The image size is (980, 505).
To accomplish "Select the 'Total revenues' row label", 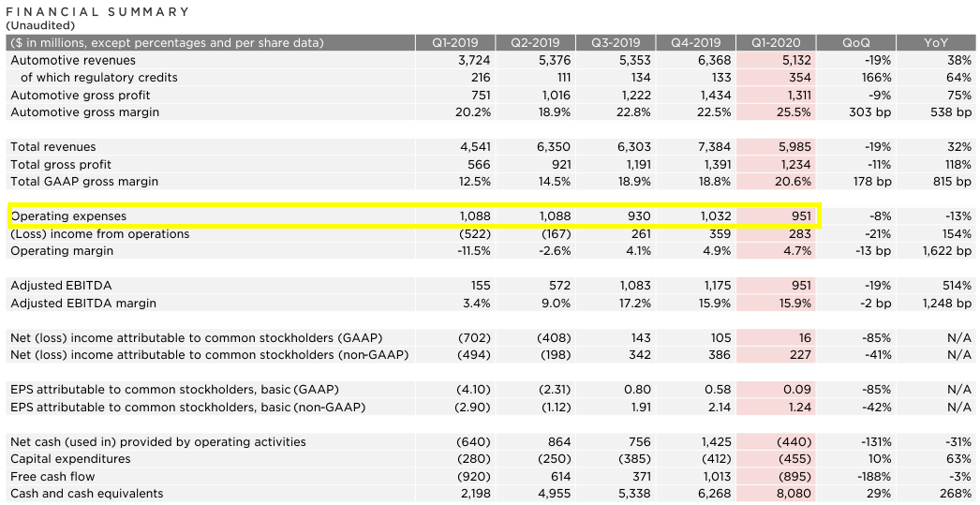I will coord(53,147).
